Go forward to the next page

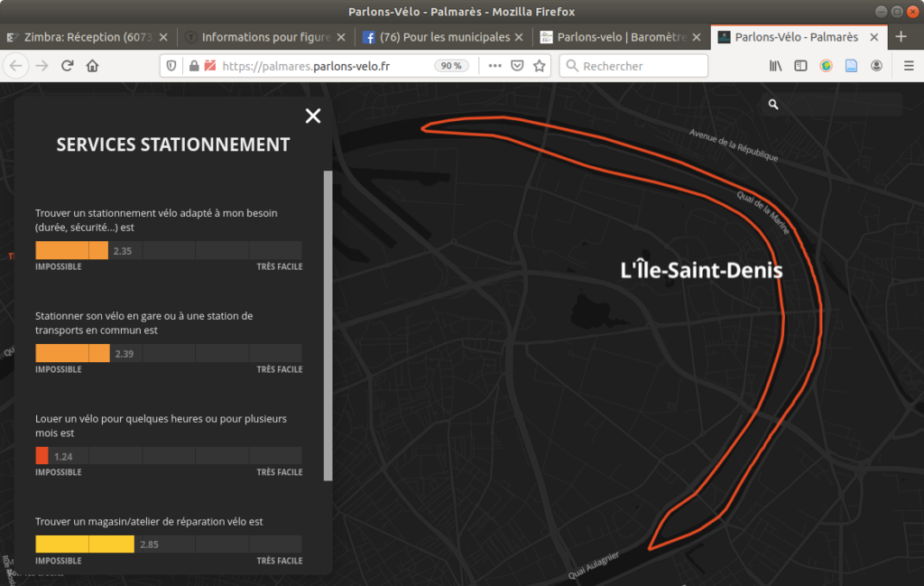click(x=42, y=65)
